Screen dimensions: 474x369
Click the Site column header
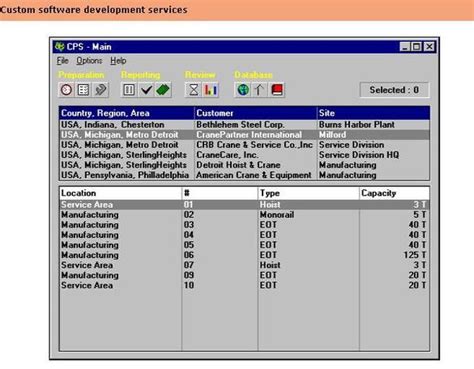tap(374, 113)
